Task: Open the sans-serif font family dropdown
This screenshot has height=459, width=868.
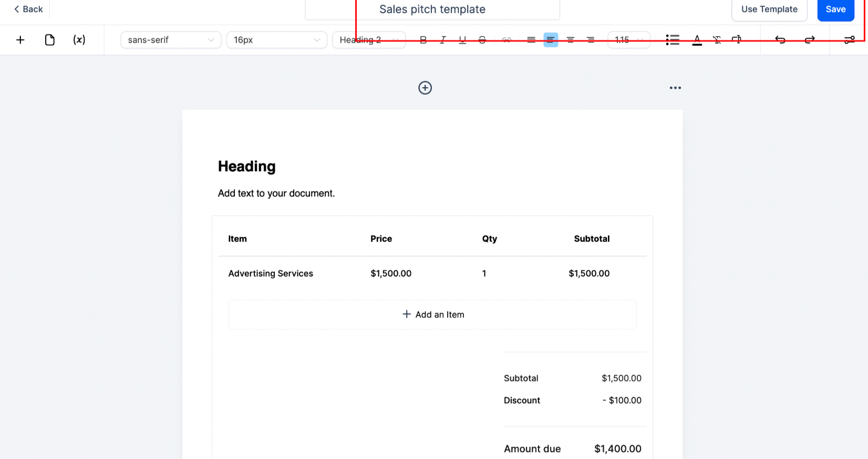Action: point(171,40)
